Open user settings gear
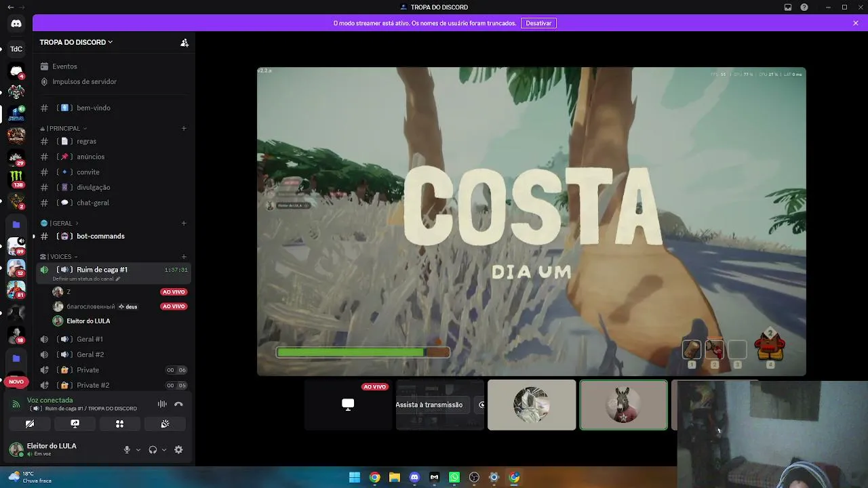The height and width of the screenshot is (488, 868). 178,449
